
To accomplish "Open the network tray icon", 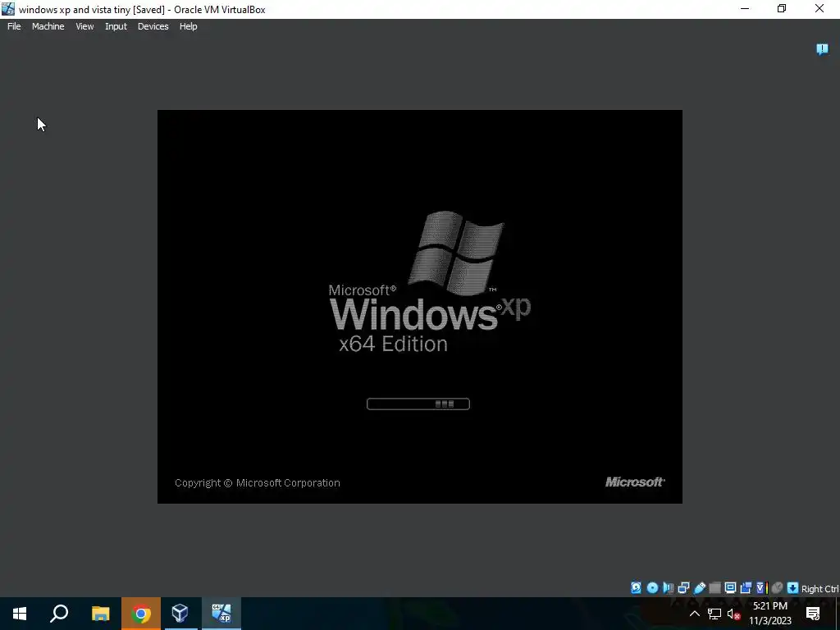I will [x=714, y=614].
